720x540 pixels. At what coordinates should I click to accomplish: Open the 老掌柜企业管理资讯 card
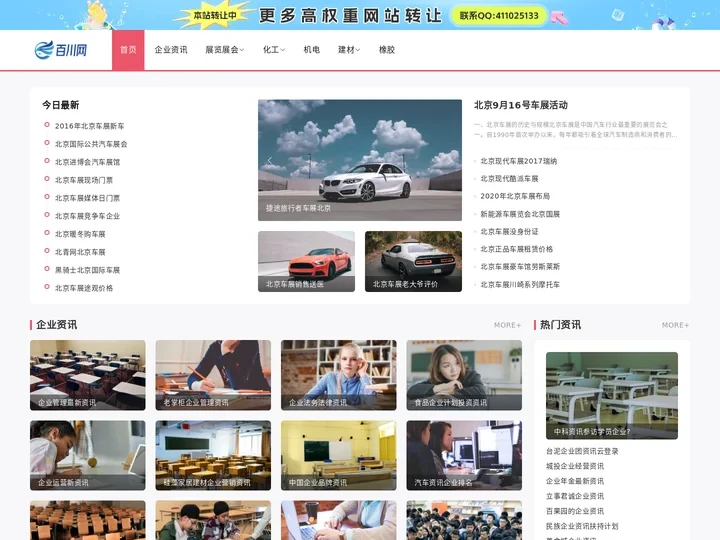[213, 375]
